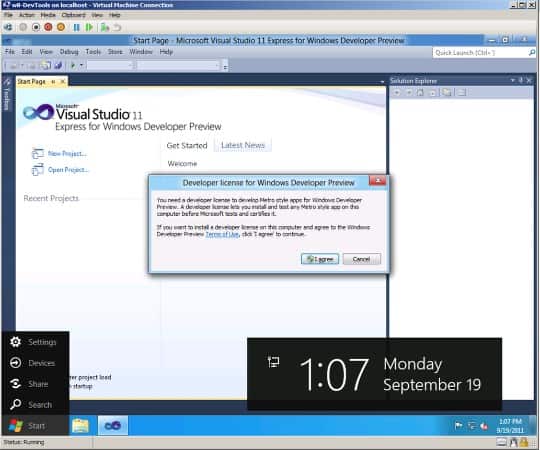The image size is (540, 450).
Task: Click the network tray icon
Action: coord(471,426)
